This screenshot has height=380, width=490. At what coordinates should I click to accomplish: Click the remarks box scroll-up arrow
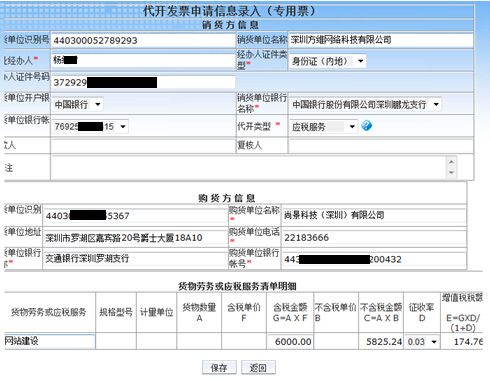point(451,162)
